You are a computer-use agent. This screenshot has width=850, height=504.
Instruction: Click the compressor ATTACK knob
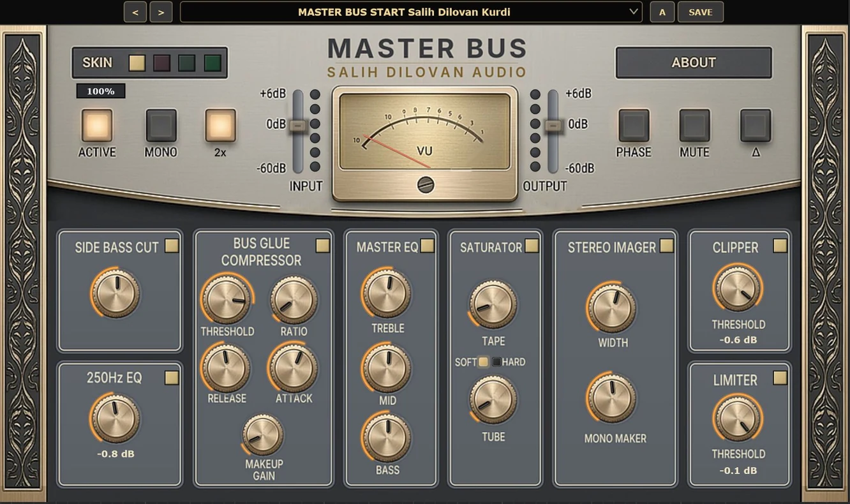294,368
